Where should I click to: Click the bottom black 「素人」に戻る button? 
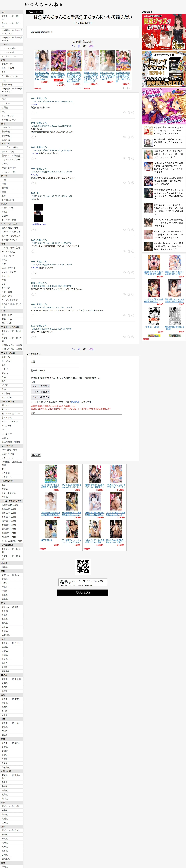(83, 592)
